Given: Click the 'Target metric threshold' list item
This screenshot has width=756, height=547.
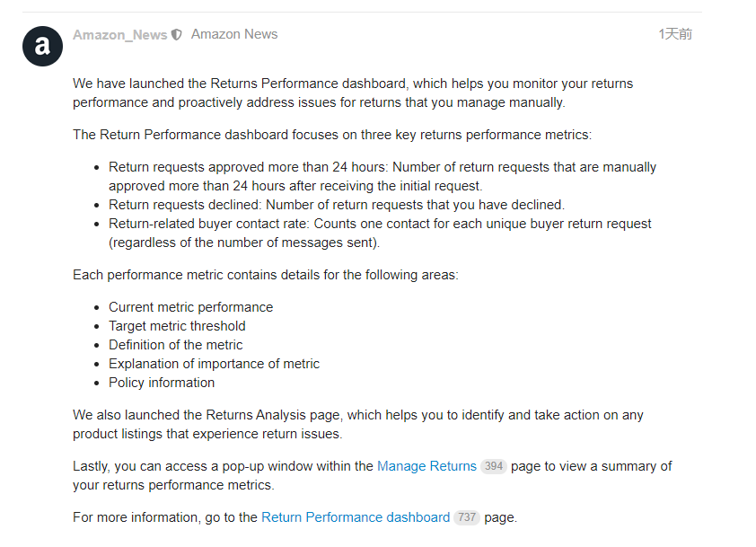Looking at the screenshot, I should [177, 326].
